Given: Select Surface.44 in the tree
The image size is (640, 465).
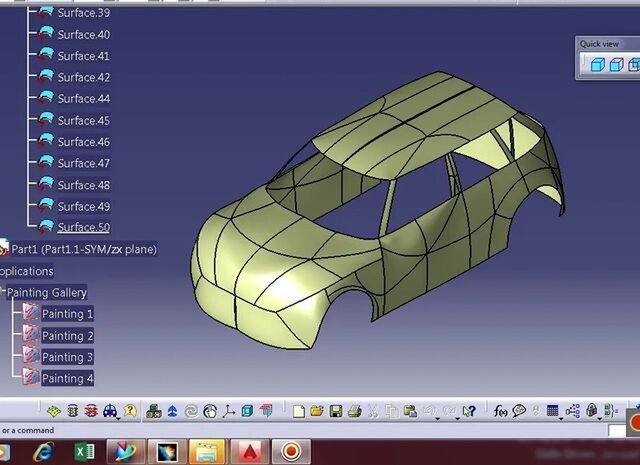Looking at the screenshot, I should pyautogui.click(x=84, y=98).
